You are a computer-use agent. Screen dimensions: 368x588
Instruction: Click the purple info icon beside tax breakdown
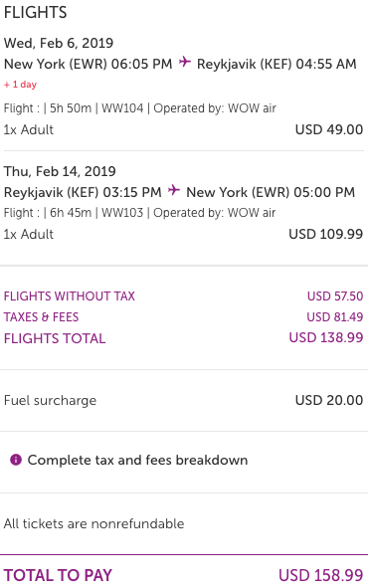16,460
